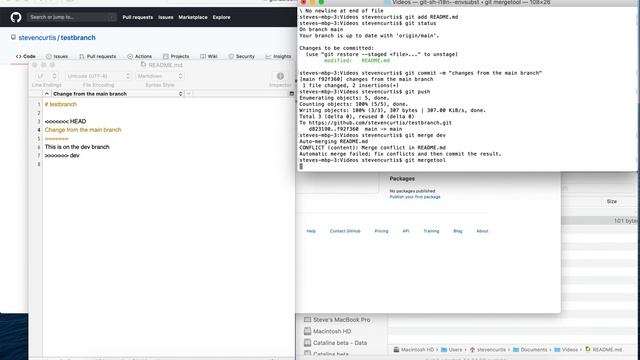The width and height of the screenshot is (640, 360).
Task: Select Steve's MacBook Pro in Finder sidebar
Action: [x=337, y=320]
